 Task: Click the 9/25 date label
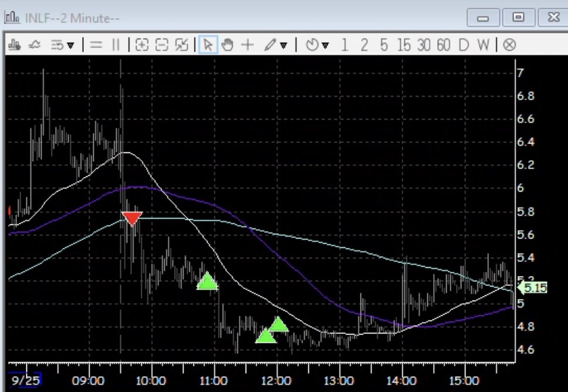[25, 380]
